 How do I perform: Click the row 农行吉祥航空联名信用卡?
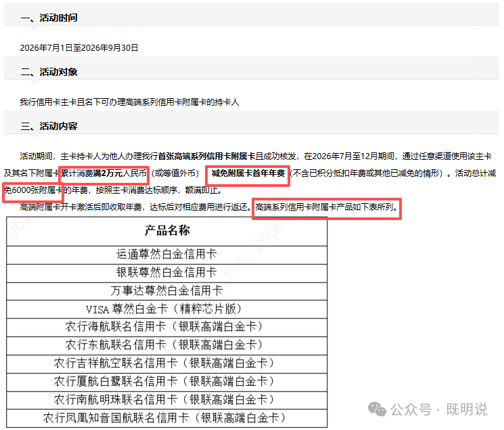coord(167,364)
